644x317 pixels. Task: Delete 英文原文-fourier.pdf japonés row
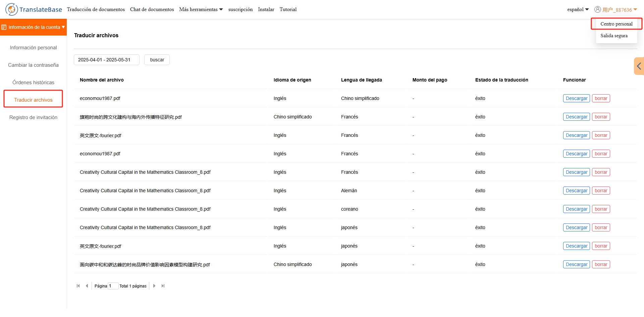click(x=601, y=246)
